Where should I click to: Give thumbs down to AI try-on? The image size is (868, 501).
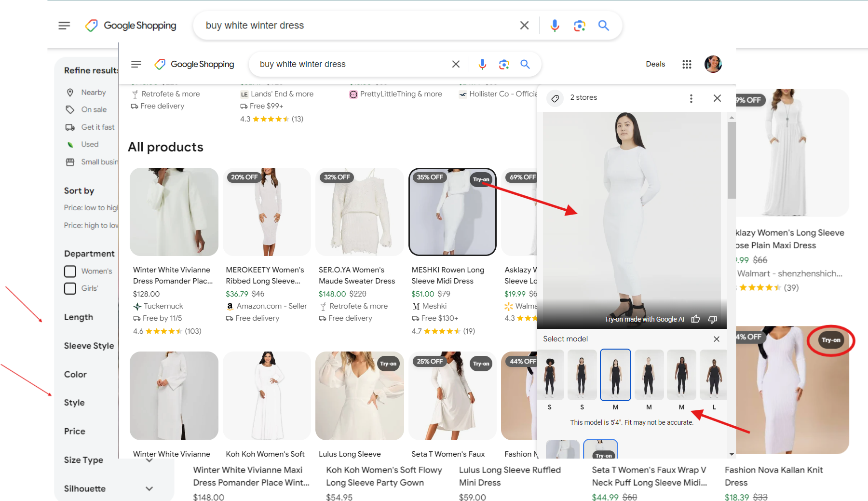(713, 319)
